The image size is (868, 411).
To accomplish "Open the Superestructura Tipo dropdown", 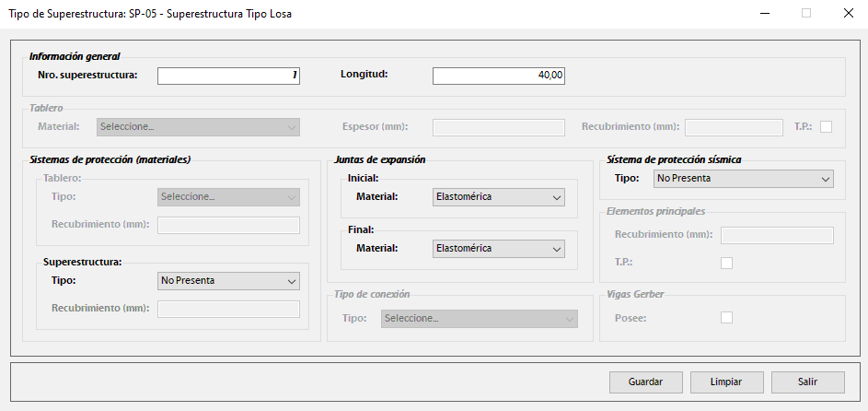I will coord(228,280).
